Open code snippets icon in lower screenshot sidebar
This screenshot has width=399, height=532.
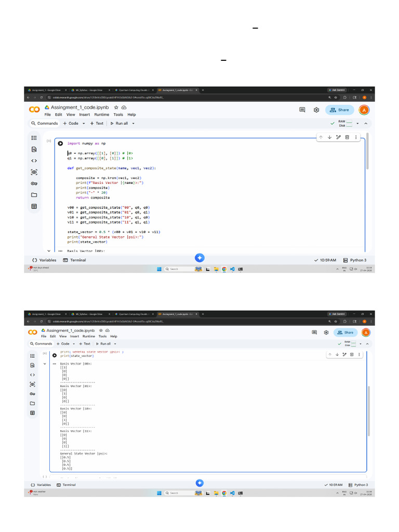[x=33, y=375]
